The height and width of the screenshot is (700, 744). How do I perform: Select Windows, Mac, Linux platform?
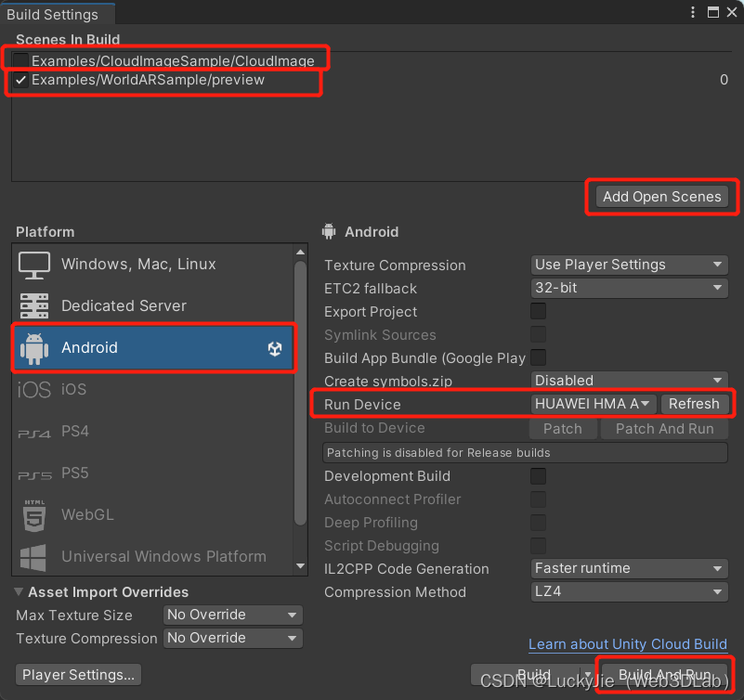(x=152, y=265)
